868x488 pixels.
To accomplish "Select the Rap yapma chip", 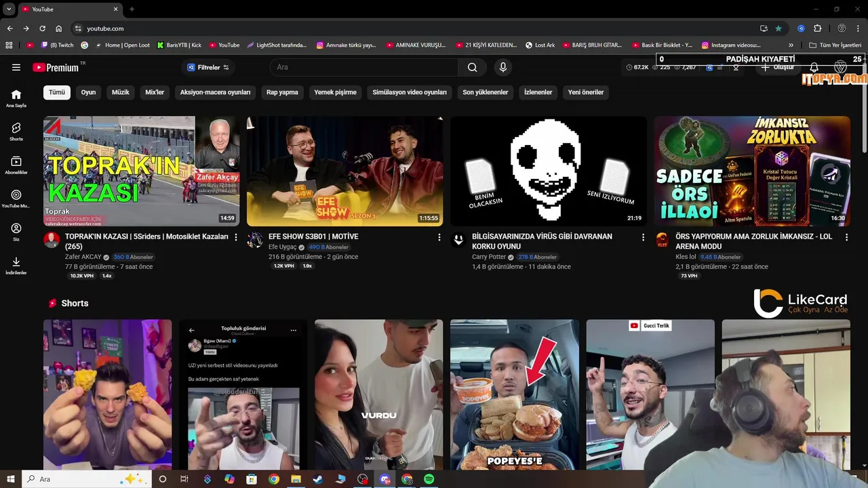I will [282, 92].
